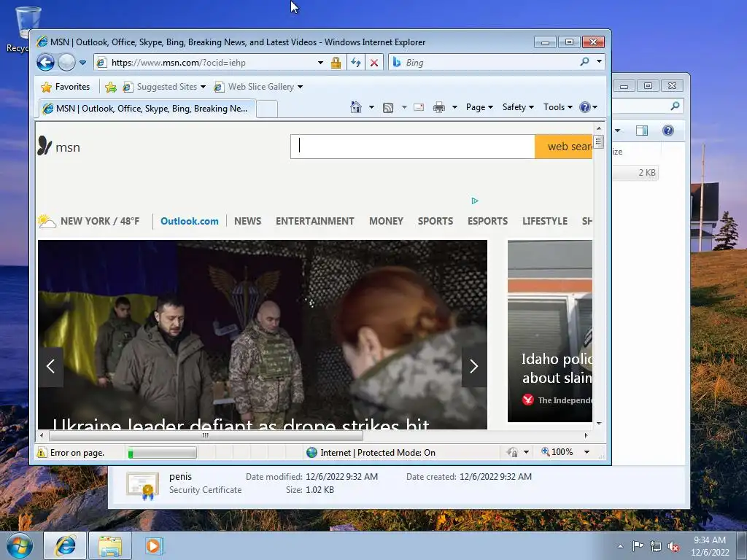Viewport: 747px width, 560px height.
Task: Click the MSN web search field
Action: click(x=413, y=146)
